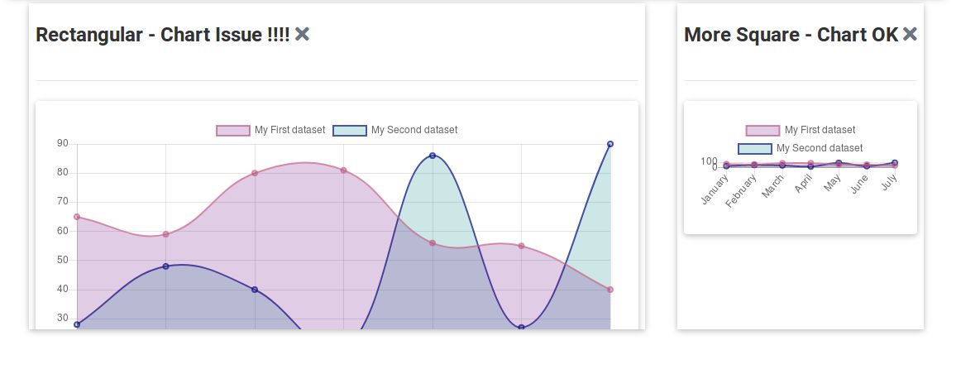
Task: Select the pink data point at value 80
Action: click(x=255, y=173)
